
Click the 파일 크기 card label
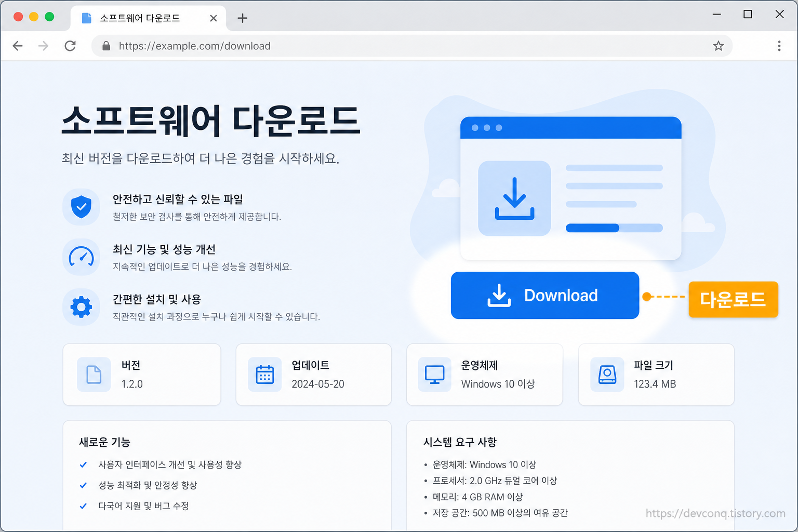654,365
